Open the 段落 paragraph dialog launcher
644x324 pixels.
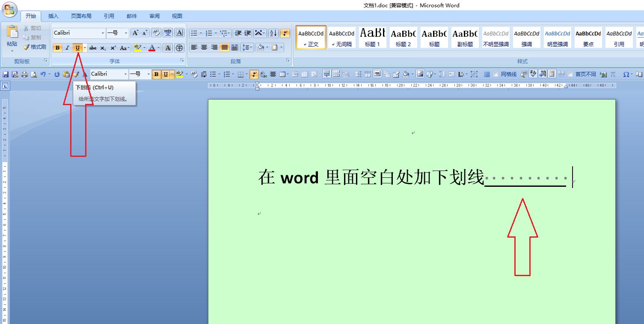point(288,61)
